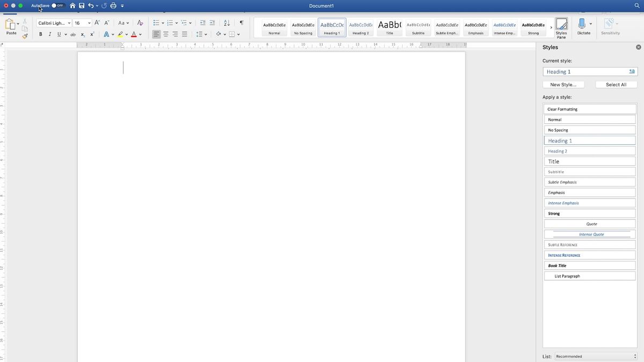Toggle Underline formatting
This screenshot has width=644, height=362.
coord(59,34)
